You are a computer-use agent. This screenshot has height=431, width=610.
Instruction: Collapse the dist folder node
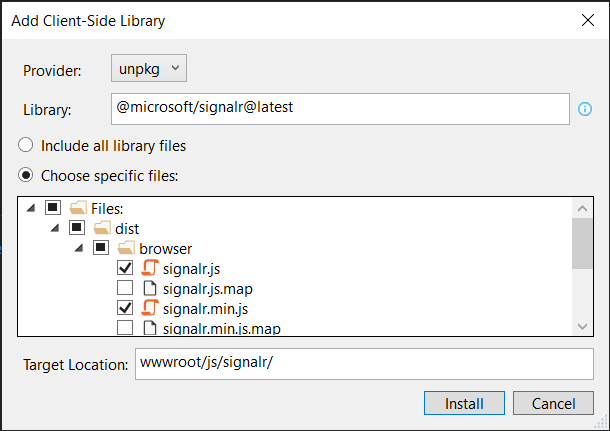tap(55, 228)
